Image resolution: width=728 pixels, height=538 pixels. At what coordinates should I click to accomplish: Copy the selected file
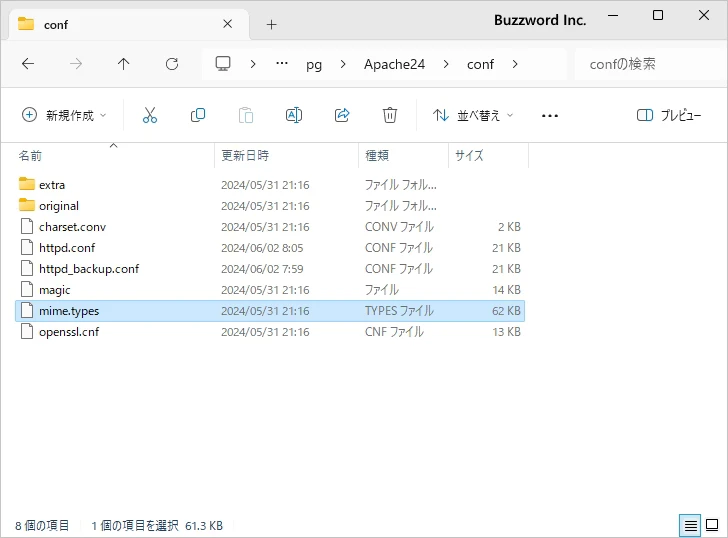tap(198, 115)
